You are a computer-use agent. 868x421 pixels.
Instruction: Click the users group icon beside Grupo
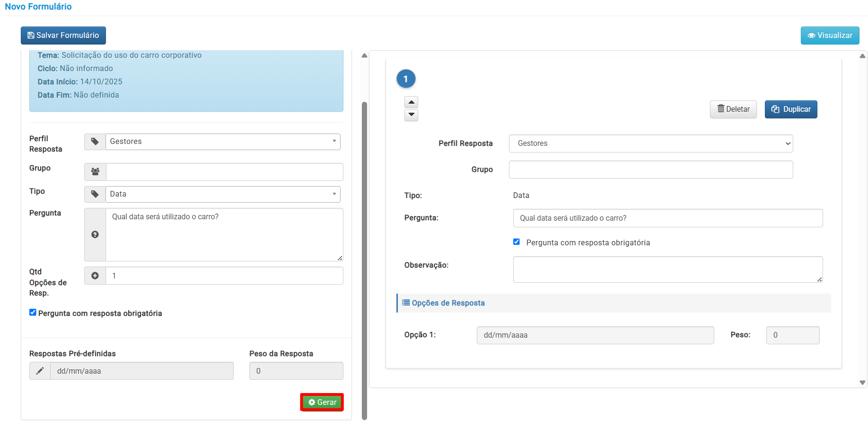pos(95,172)
